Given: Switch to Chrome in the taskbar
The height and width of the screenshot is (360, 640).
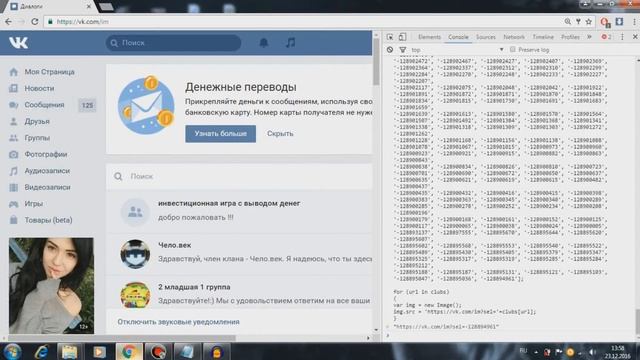Looking at the screenshot, I should 129,351.
